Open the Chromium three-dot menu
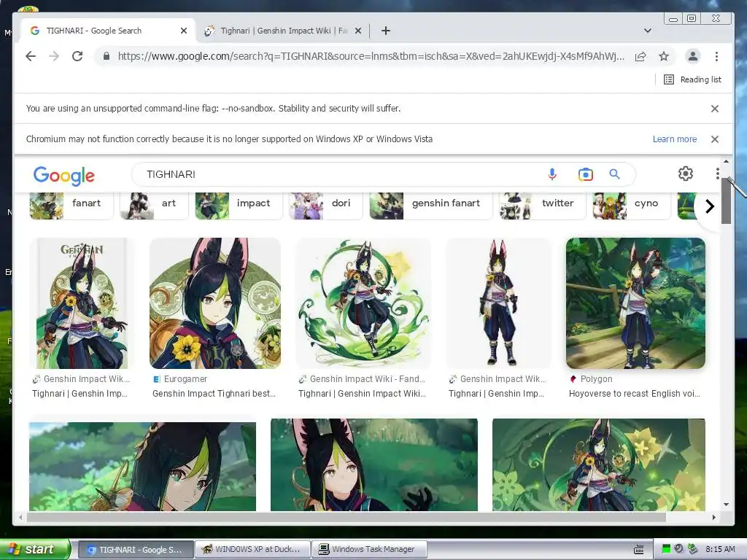Image resolution: width=747 pixels, height=560 pixels. (x=716, y=56)
